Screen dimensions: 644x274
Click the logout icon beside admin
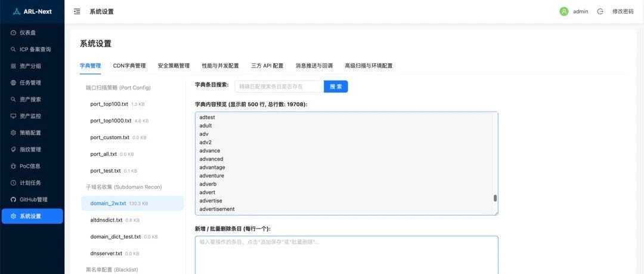[x=600, y=11]
